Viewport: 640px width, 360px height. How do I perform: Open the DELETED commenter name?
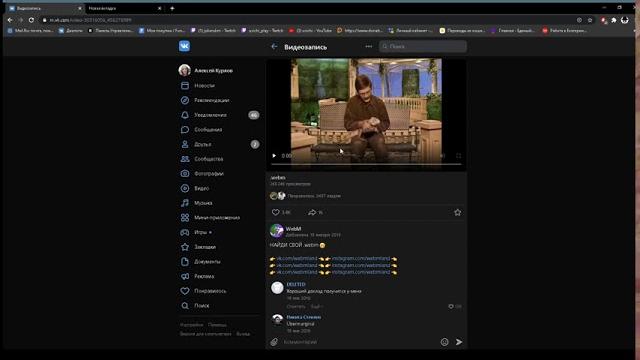coord(296,284)
